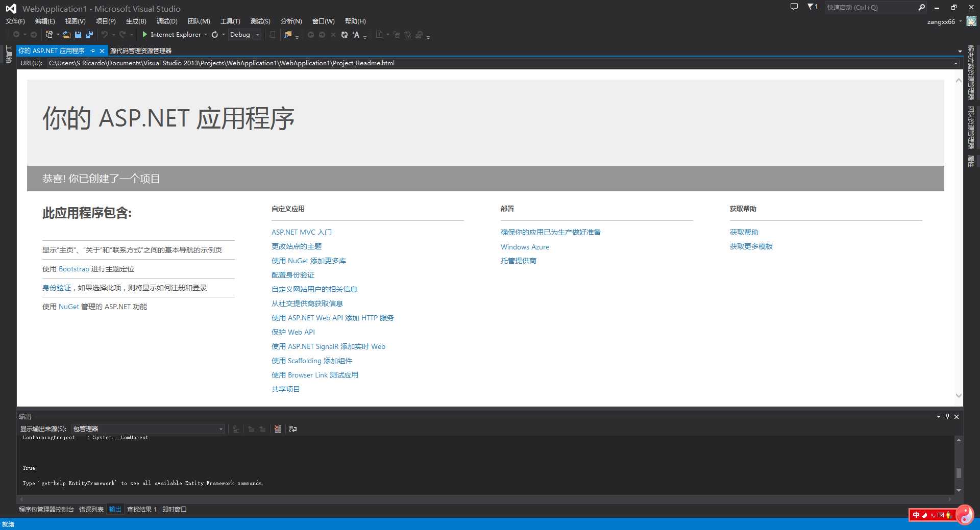Open the '使用 NuGet 添加更多库' link

coord(309,261)
